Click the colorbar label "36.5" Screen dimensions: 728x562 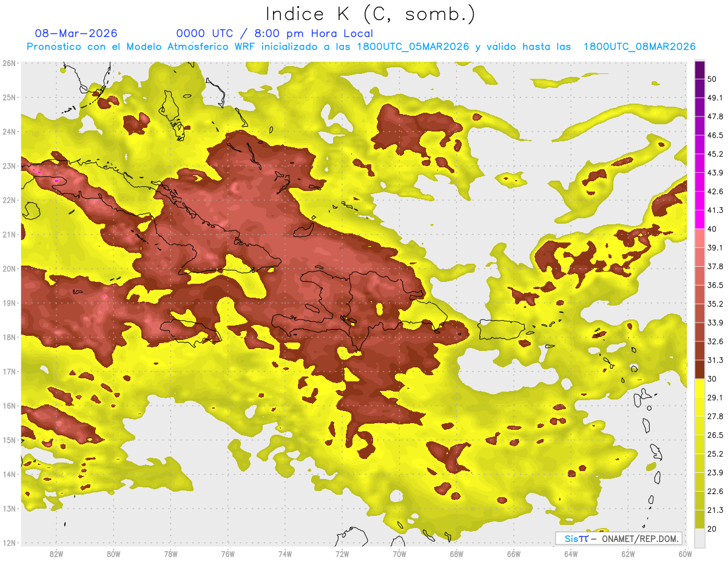point(715,285)
